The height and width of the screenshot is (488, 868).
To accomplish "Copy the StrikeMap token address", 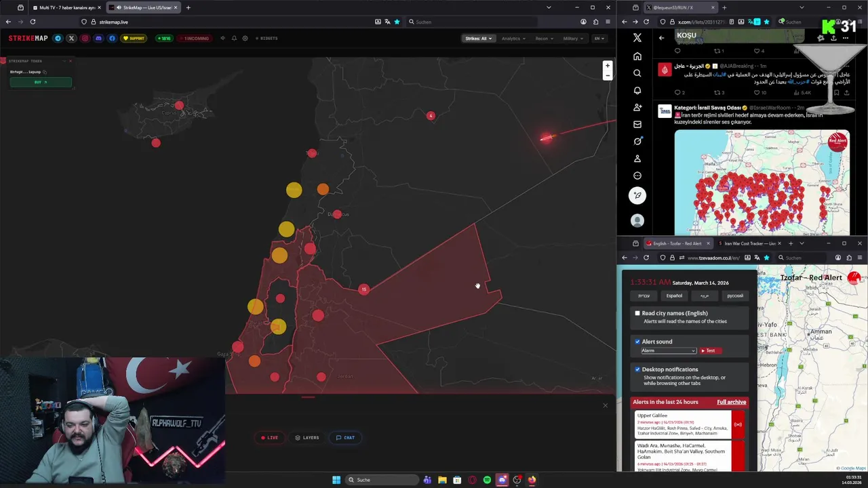I will [x=45, y=72].
